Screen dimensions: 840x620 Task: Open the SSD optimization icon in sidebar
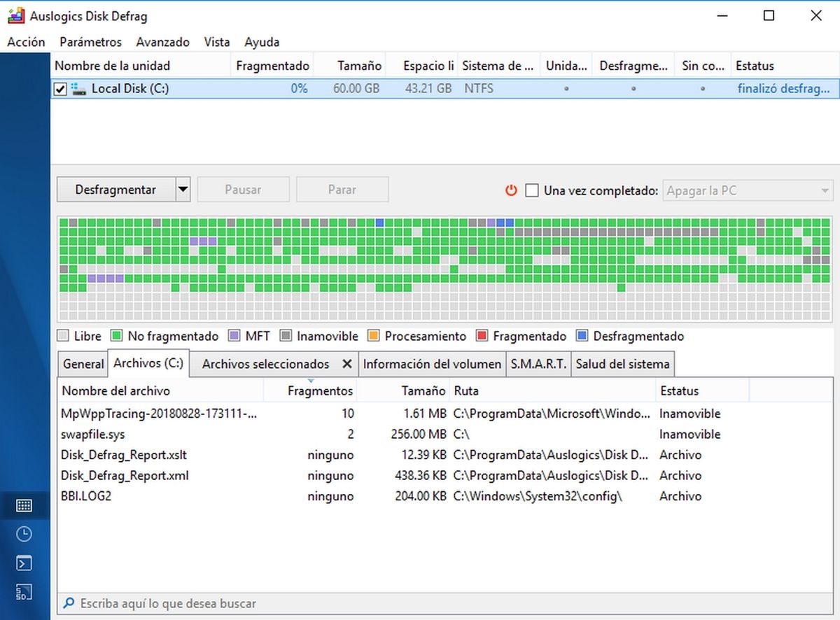(x=24, y=591)
